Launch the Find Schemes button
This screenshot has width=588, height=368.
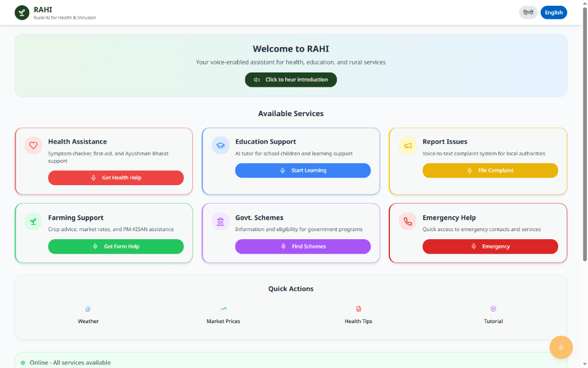coord(303,246)
